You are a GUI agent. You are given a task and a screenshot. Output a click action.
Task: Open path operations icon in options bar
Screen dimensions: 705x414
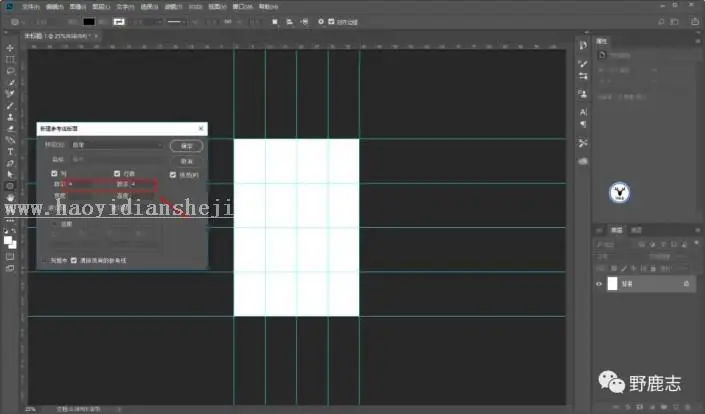275,22
